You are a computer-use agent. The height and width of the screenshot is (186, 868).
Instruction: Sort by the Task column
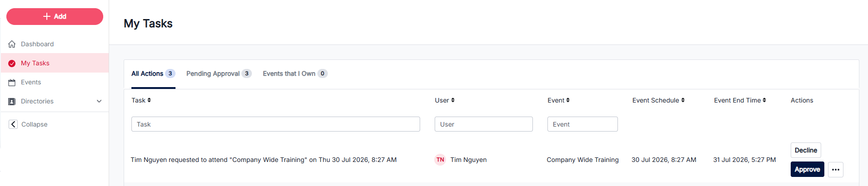[x=141, y=100]
